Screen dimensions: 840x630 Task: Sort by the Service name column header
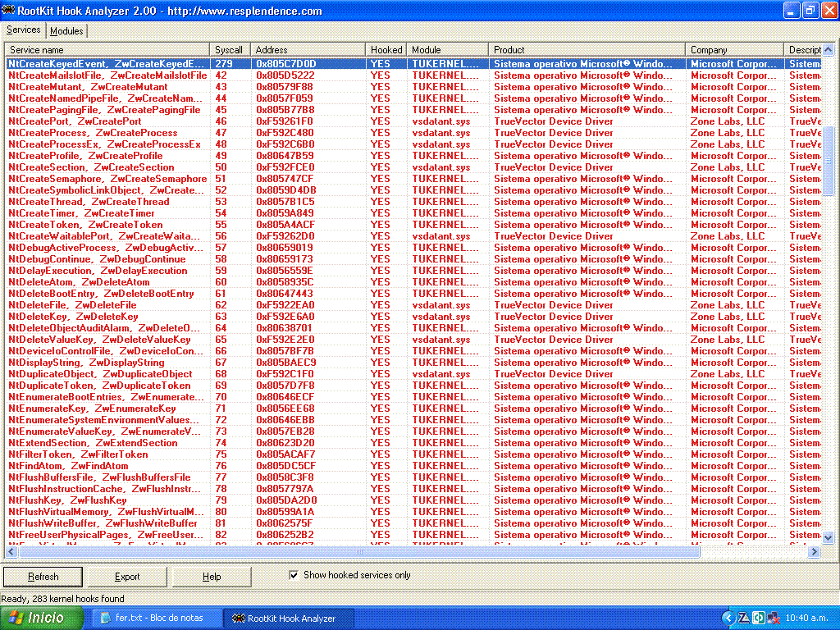tap(107, 50)
